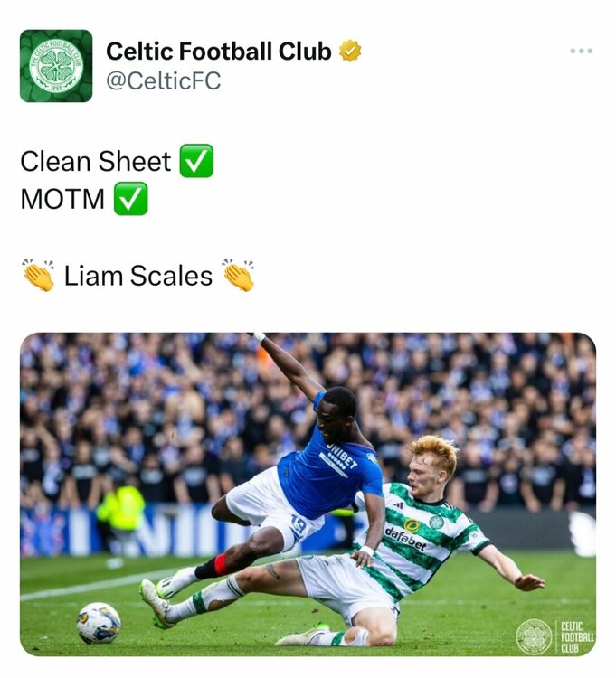Viewport: 616px width, 678px height.
Task: Click the green checkmark after Clean Sheet
Action: pos(196,161)
